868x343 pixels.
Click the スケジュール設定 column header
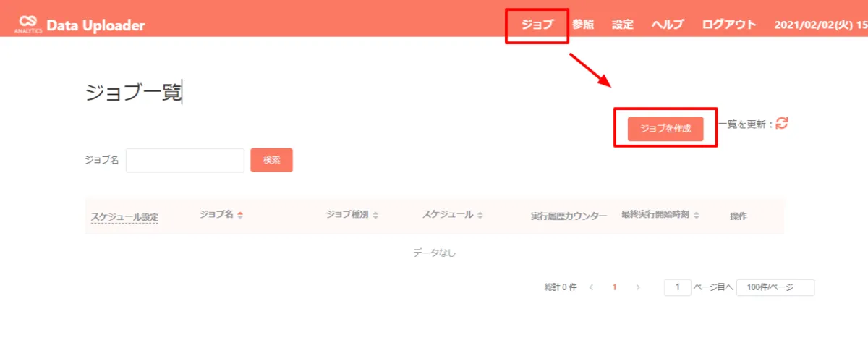click(124, 216)
